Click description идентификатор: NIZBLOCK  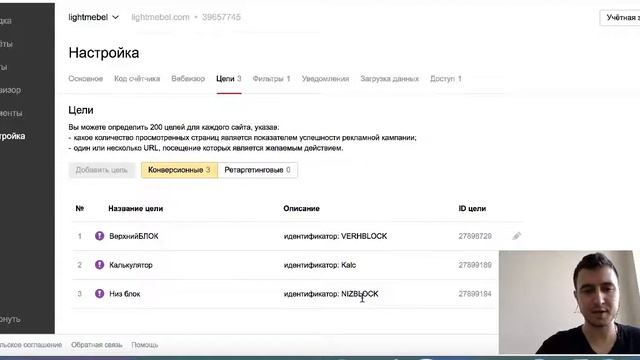click(x=331, y=294)
